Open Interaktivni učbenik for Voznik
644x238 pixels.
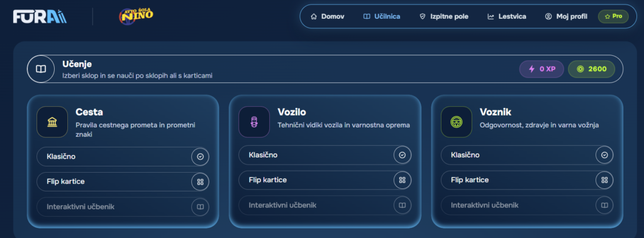527,205
